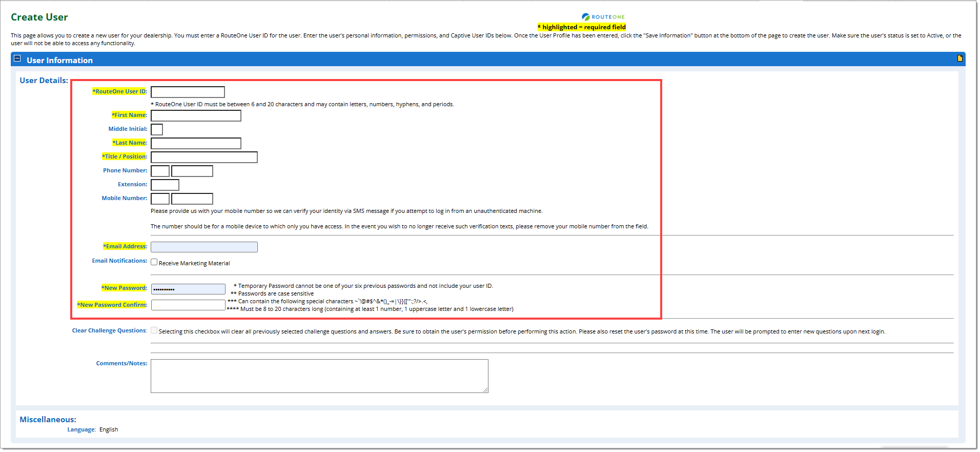The width and height of the screenshot is (980, 452).
Task: Click the Last Name input box
Action: (196, 143)
